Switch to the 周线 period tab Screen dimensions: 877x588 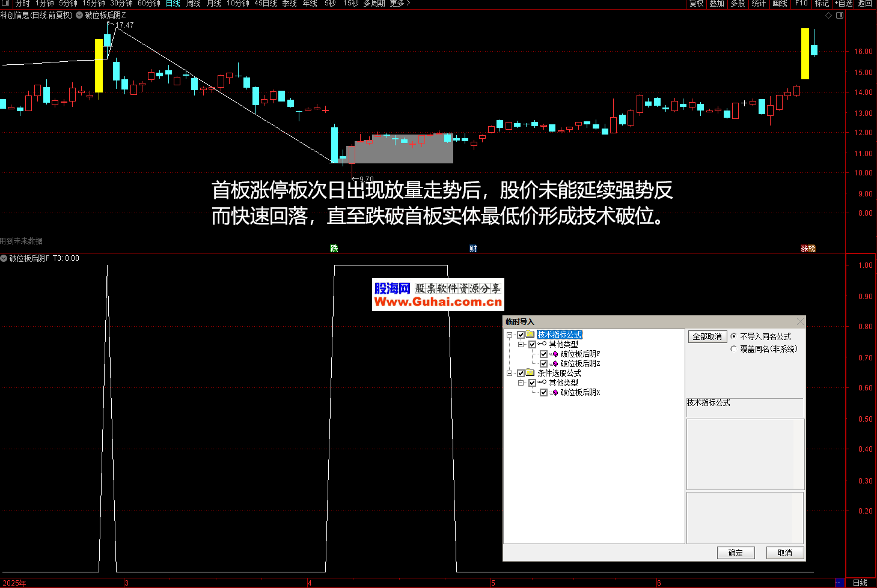tap(194, 3)
